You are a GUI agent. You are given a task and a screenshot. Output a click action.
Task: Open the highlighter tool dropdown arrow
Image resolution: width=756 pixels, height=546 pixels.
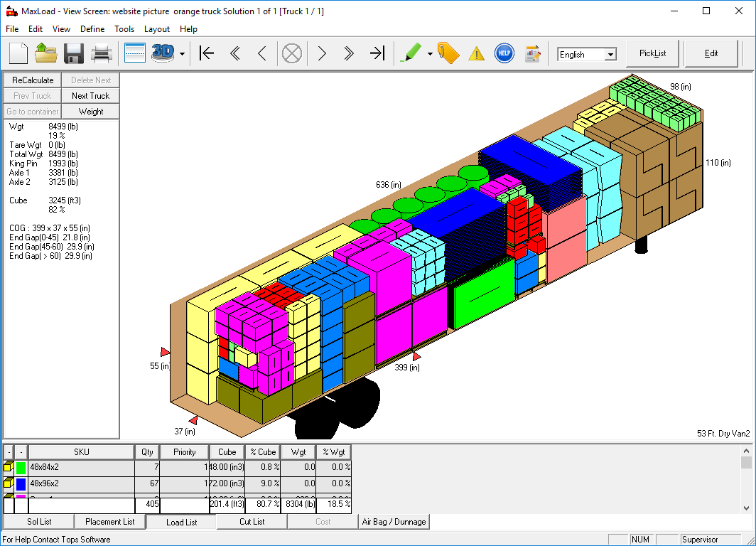(x=430, y=54)
